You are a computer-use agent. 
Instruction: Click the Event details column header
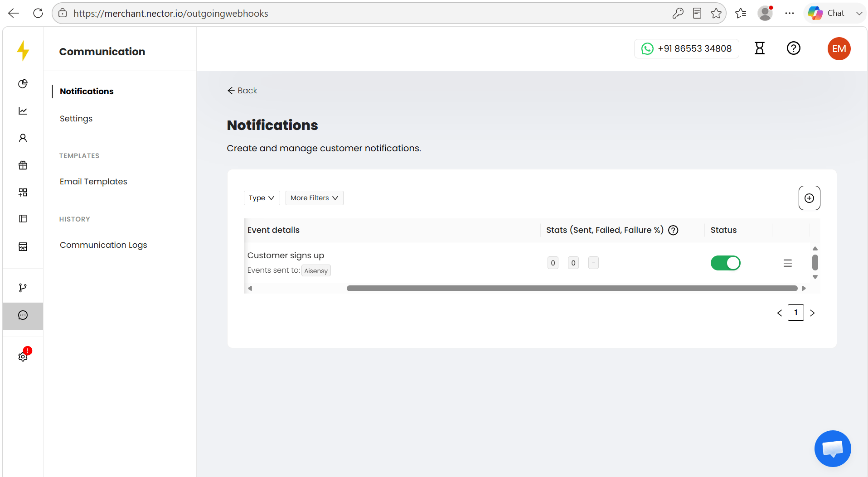[x=273, y=230]
